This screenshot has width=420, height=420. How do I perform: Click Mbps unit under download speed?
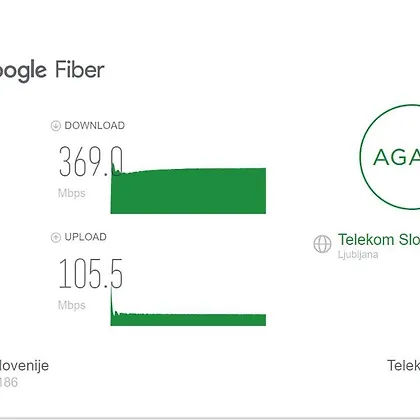(x=72, y=193)
